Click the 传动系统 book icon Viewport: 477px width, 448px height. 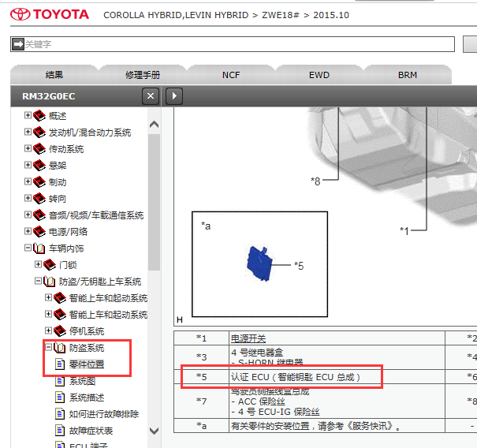(x=39, y=149)
